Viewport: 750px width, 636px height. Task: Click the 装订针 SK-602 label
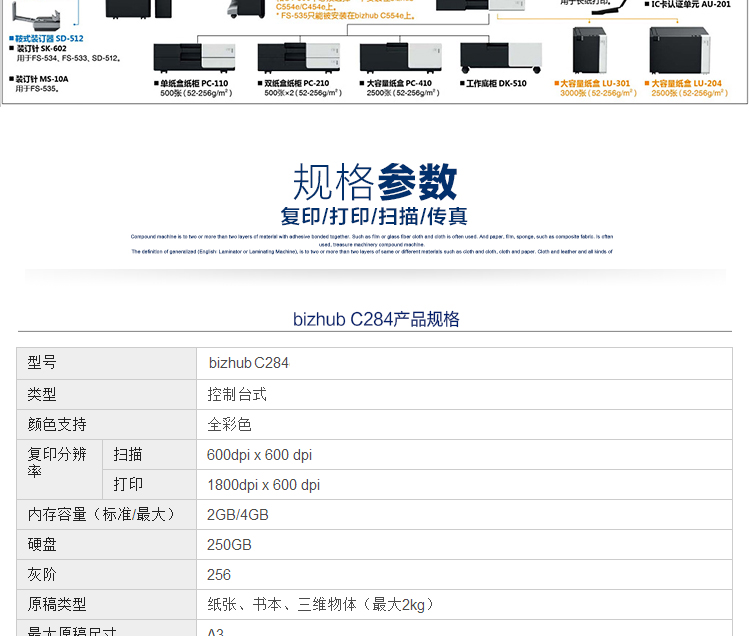42,48
